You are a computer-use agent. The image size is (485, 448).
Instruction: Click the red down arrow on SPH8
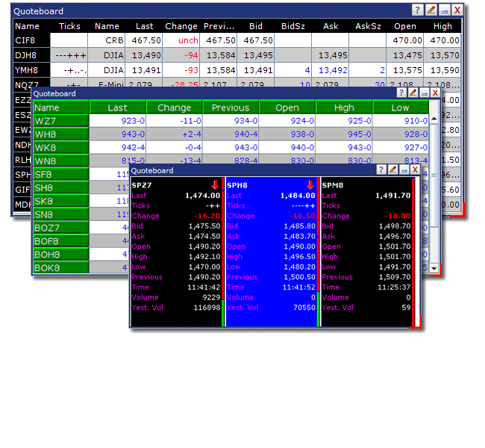pyautogui.click(x=310, y=185)
